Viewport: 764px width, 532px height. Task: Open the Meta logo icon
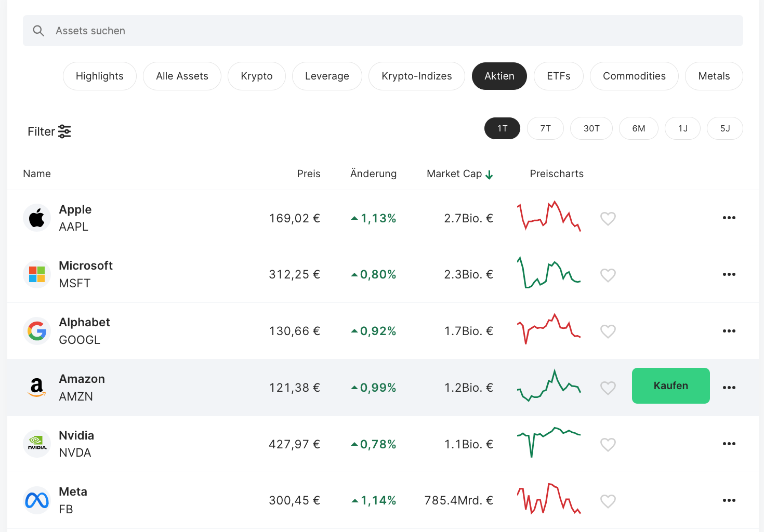point(37,500)
